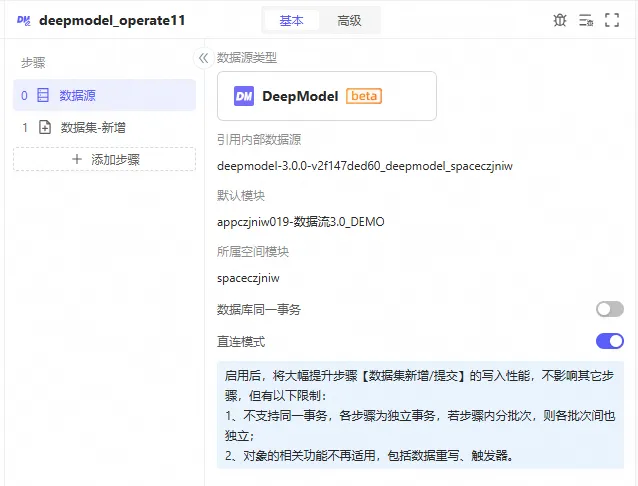Image resolution: width=638 pixels, height=486 pixels.
Task: Click the appczjniw019-数据流3.0_DEMO module value
Action: 300,221
